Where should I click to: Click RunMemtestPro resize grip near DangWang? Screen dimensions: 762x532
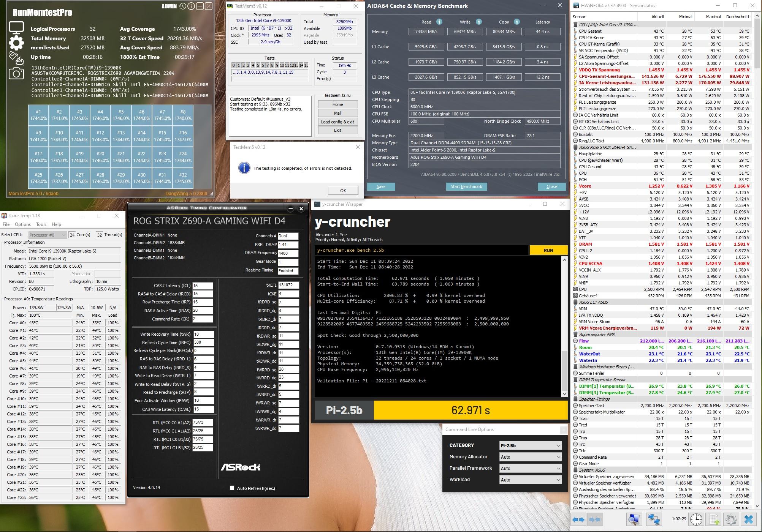coord(211,194)
